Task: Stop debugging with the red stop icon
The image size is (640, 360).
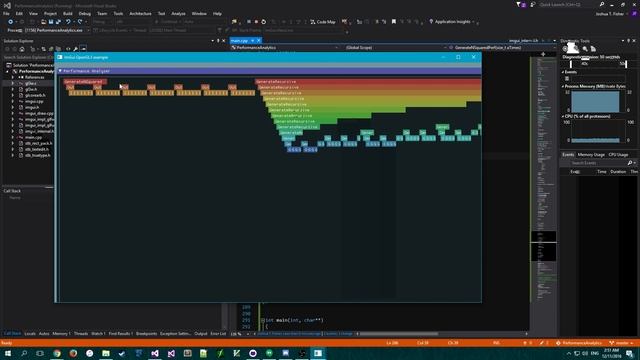Action: (256, 22)
